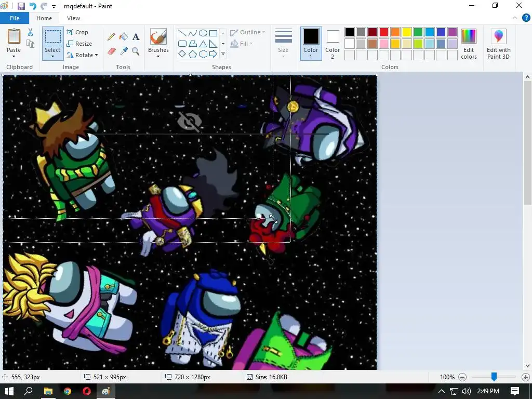Open Edit colors dialog
Viewport: 532px width, 399px height.
click(x=469, y=44)
